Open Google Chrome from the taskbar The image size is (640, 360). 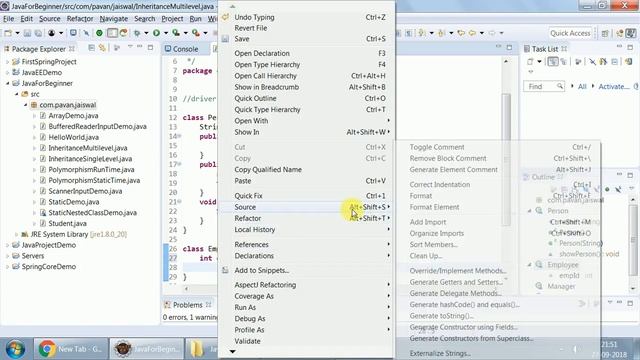[x=71, y=349]
